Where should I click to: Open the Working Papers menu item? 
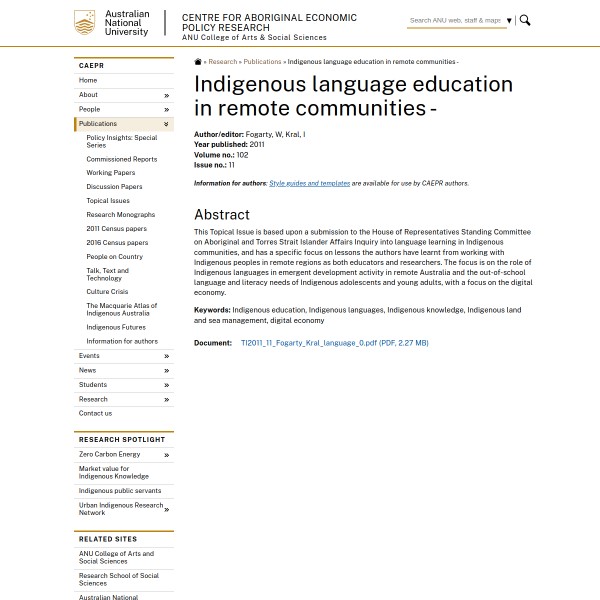click(x=111, y=173)
